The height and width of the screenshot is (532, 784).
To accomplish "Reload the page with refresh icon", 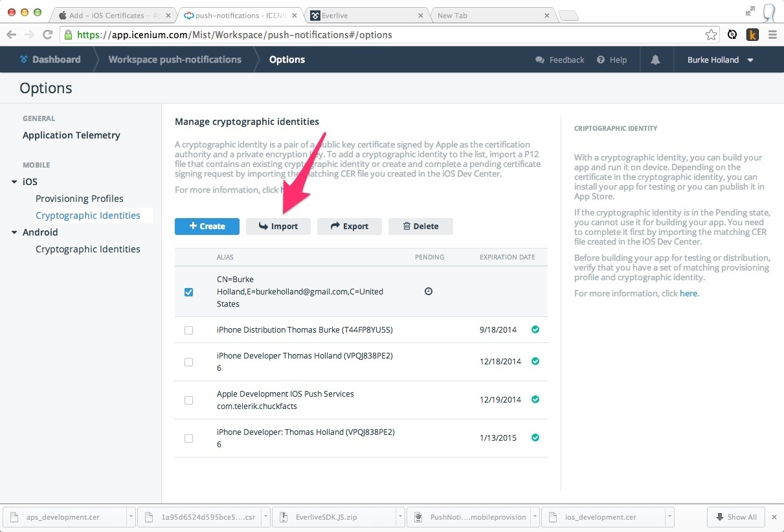I will pyautogui.click(x=47, y=35).
